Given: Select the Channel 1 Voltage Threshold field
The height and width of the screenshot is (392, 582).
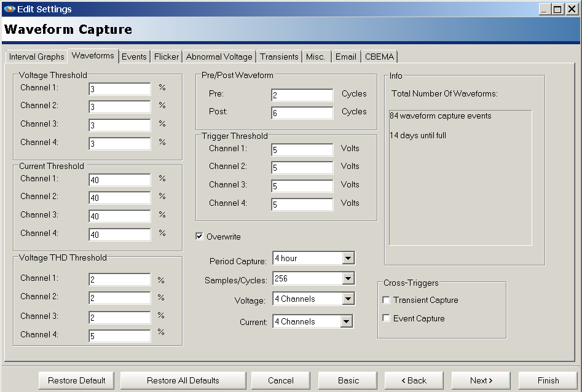Looking at the screenshot, I should pyautogui.click(x=119, y=88).
